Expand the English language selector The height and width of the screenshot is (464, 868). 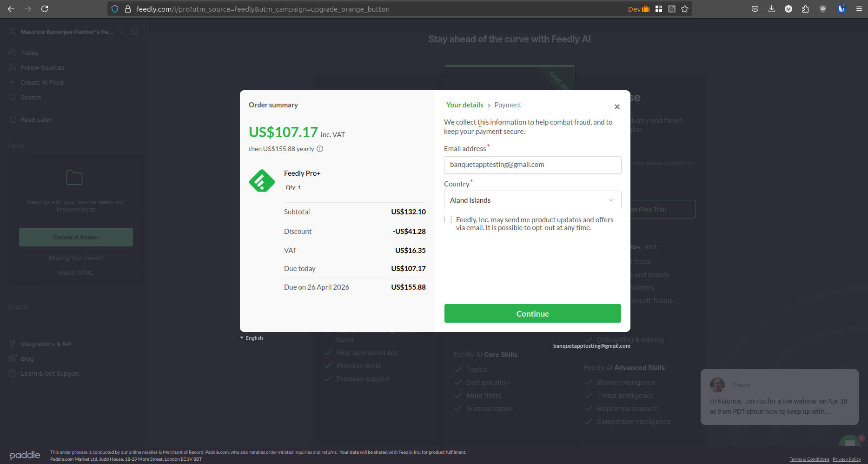click(x=252, y=338)
